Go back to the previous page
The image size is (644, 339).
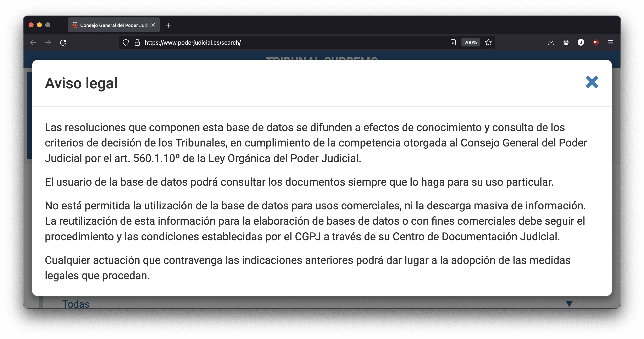[x=33, y=43]
